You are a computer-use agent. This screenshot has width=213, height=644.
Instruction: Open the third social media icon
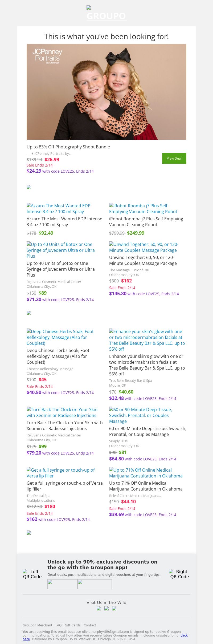(114, 608)
